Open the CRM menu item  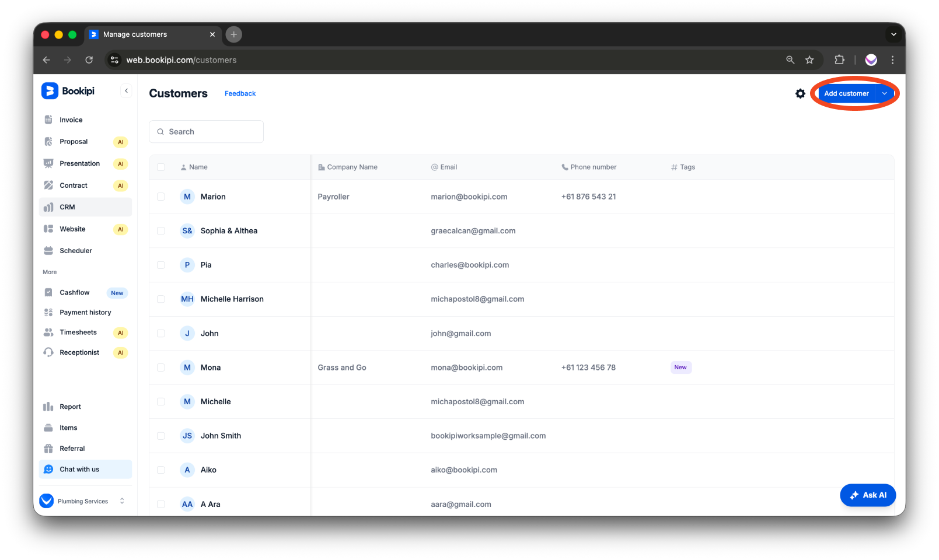click(x=67, y=206)
